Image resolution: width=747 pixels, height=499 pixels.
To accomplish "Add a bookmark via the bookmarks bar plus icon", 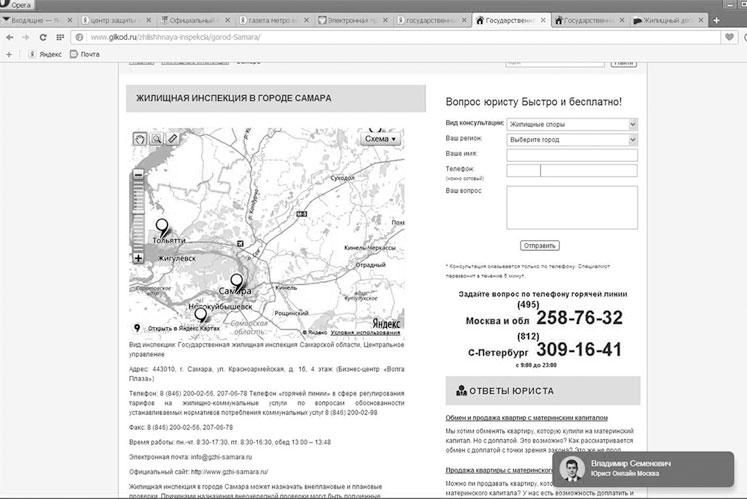I will (x=9, y=54).
